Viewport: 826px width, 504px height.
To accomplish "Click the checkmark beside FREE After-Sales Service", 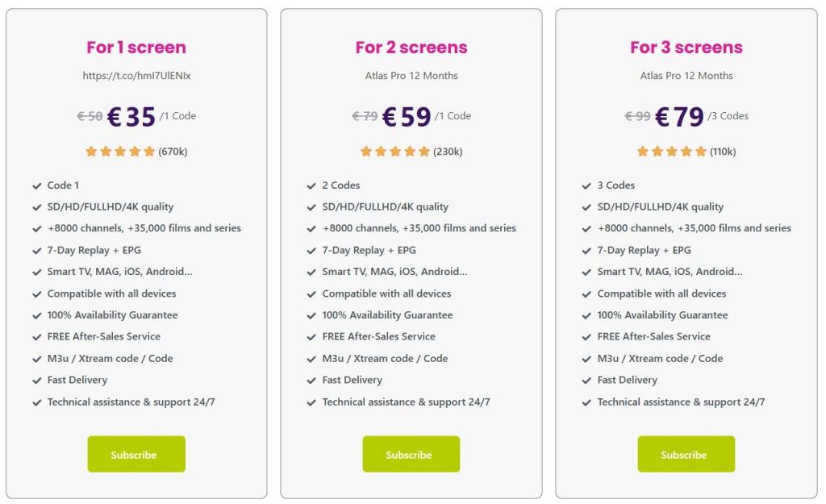I will pos(37,336).
